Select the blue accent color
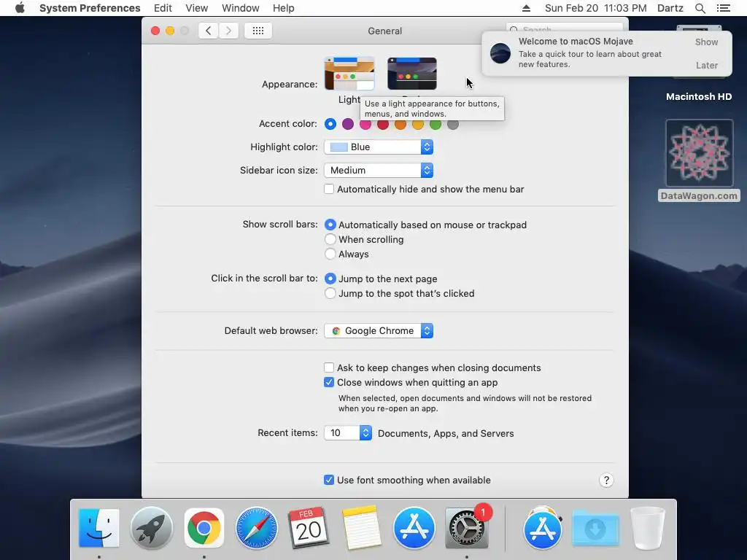This screenshot has height=560, width=747. (x=330, y=124)
